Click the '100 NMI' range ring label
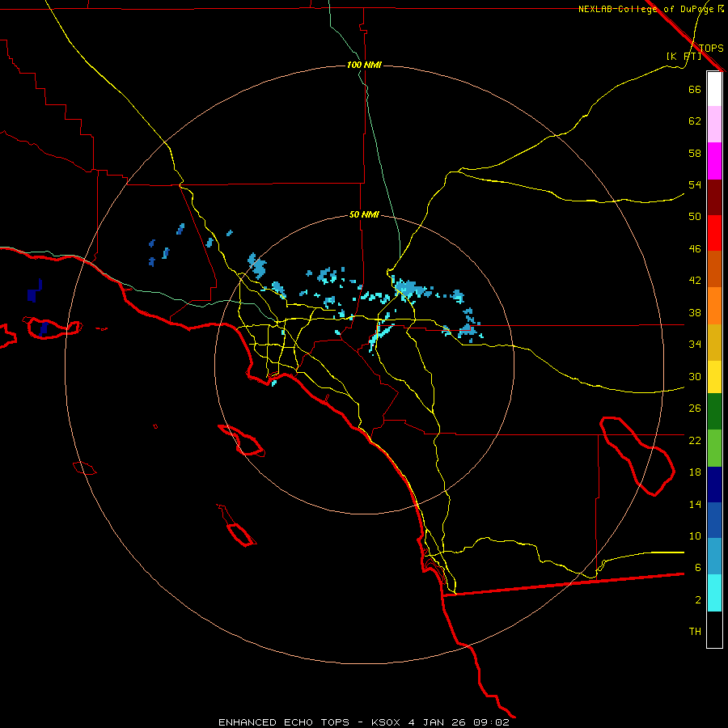This screenshot has height=728, width=728. [x=364, y=65]
